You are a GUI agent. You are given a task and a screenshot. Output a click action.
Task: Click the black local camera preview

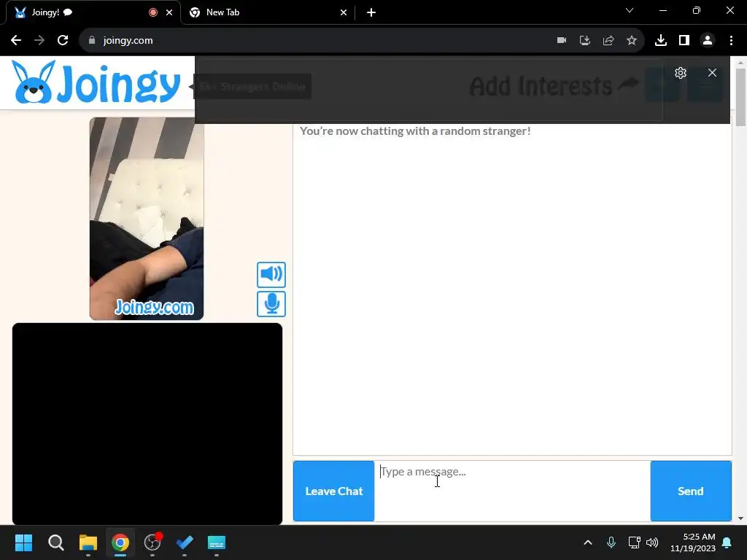pos(147,424)
